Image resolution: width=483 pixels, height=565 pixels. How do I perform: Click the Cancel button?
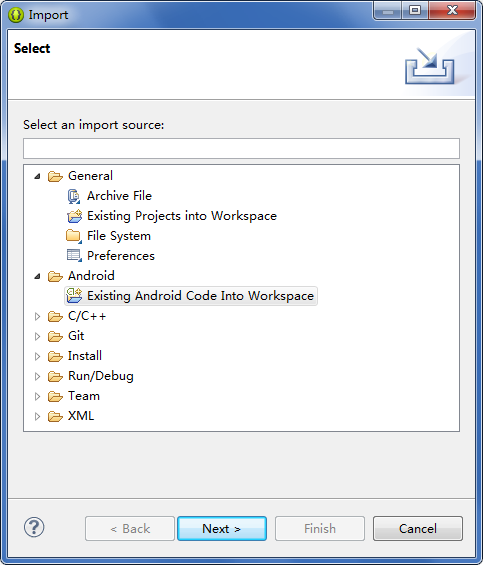(x=418, y=529)
